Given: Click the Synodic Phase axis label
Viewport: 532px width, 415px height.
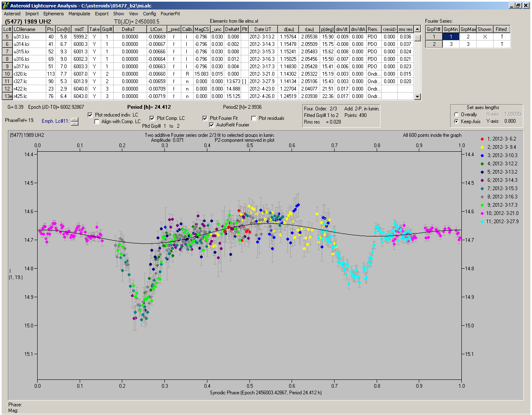Looking at the screenshot, I should tap(266, 393).
